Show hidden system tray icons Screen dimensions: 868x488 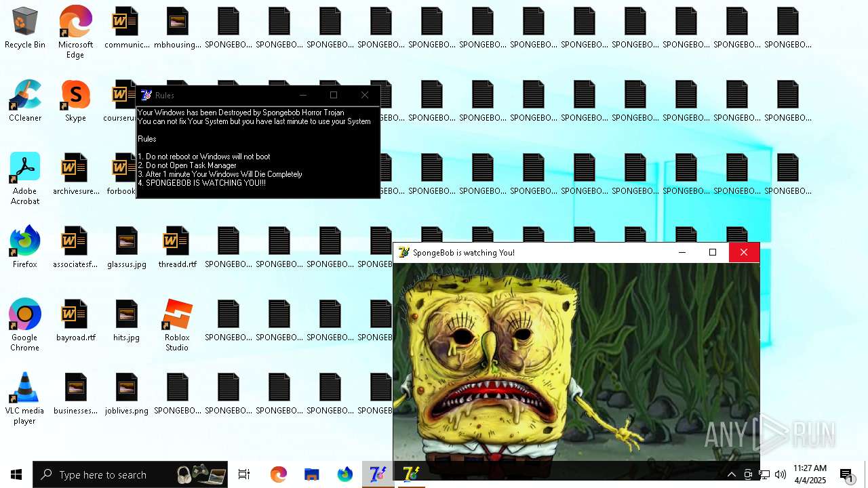731,474
